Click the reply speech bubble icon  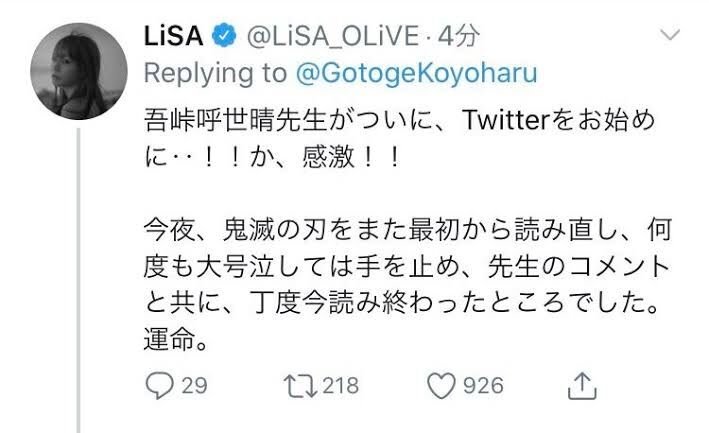point(159,386)
